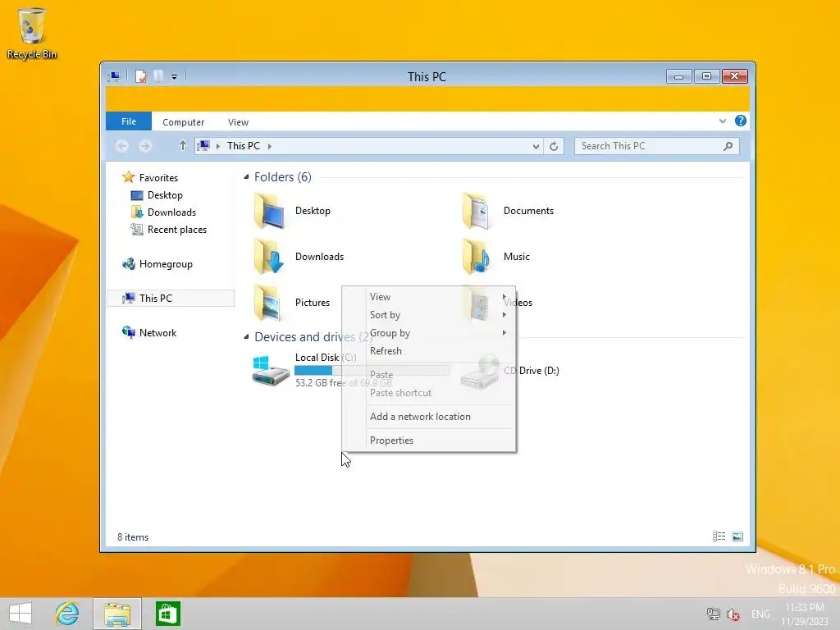Open the View submenu in context menu
Image resolution: width=840 pixels, height=630 pixels.
(x=428, y=297)
